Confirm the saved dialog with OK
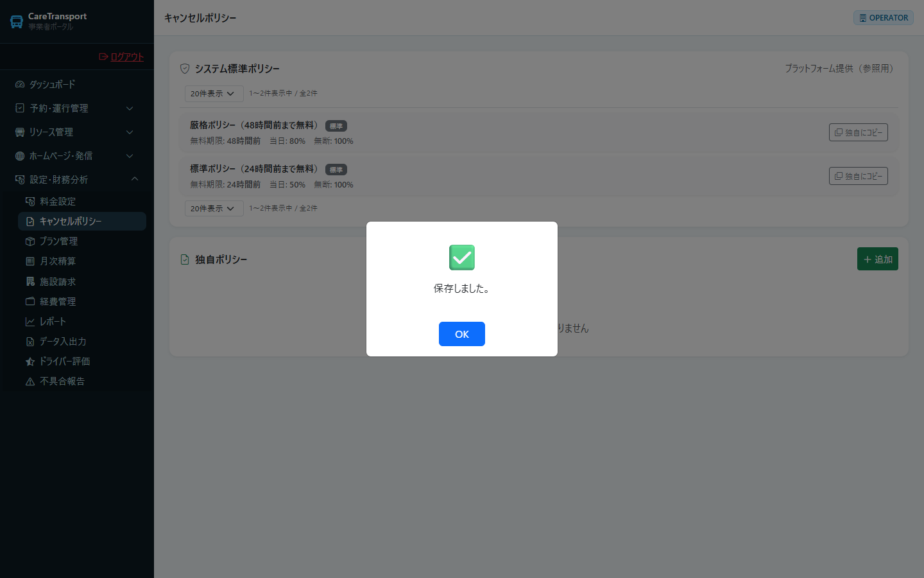Viewport: 924px width, 578px height. [x=462, y=334]
